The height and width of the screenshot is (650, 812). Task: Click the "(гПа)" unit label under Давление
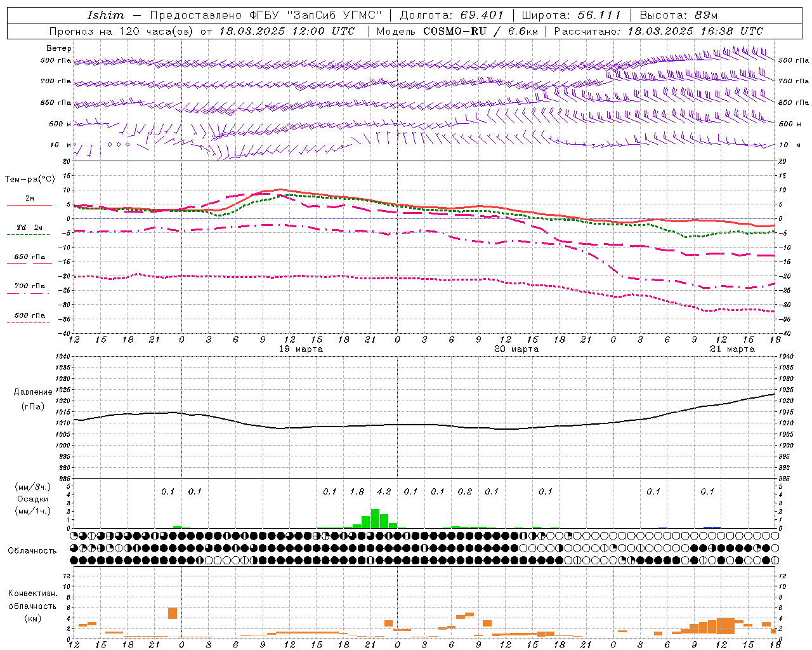pyautogui.click(x=33, y=407)
